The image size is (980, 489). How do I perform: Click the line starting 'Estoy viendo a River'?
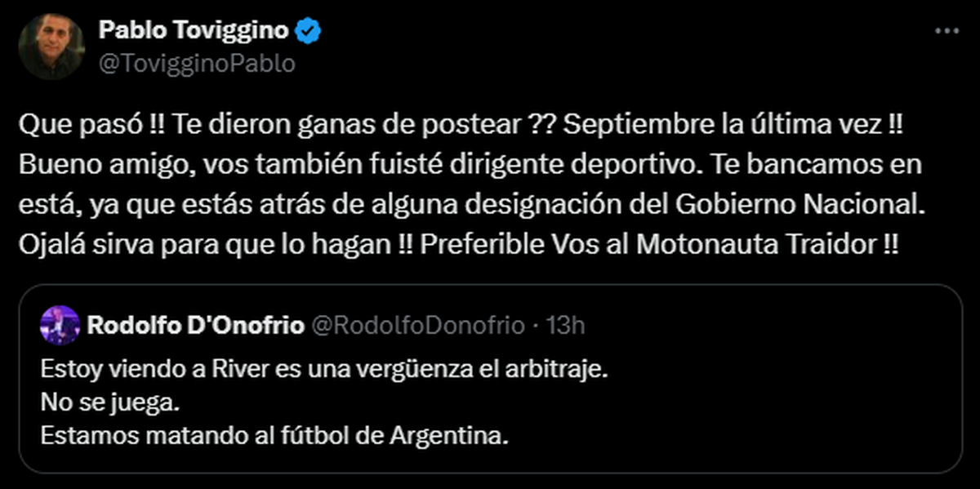point(324,369)
